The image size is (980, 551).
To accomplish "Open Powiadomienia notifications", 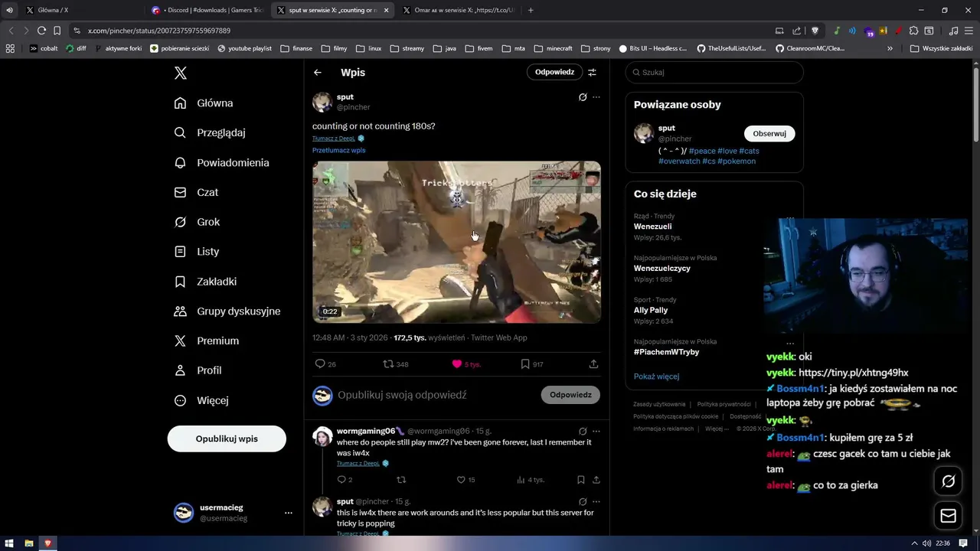I will [221, 163].
